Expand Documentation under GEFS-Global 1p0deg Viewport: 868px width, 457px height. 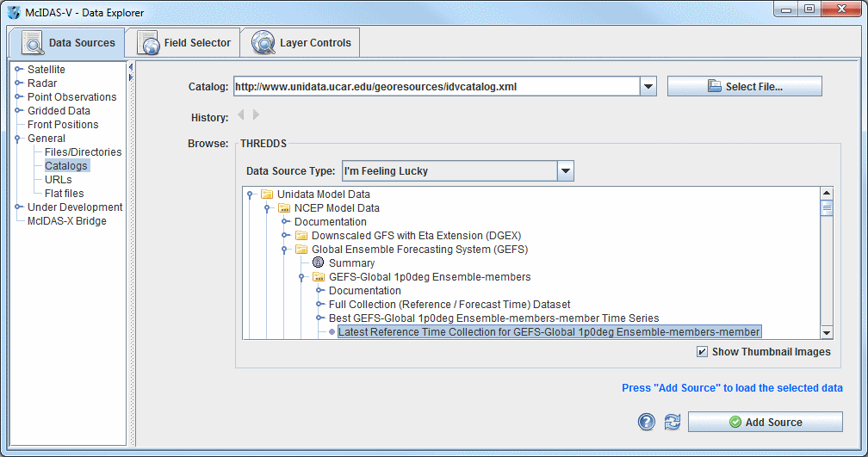(320, 291)
